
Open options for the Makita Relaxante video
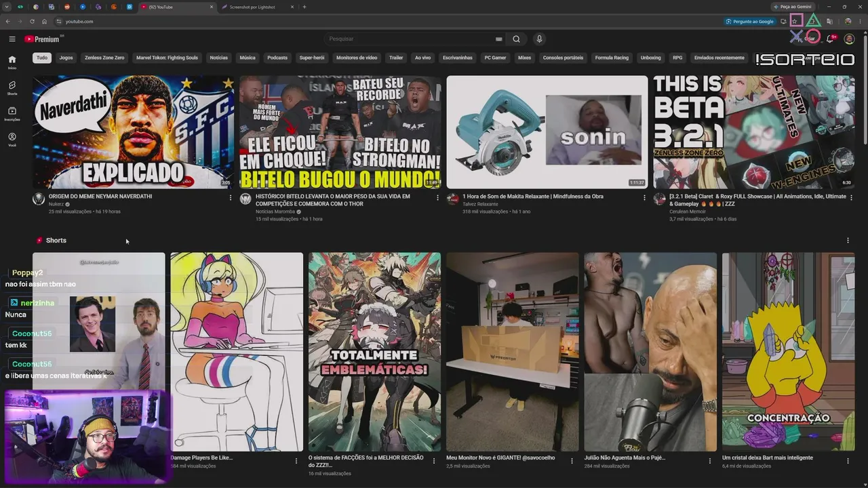(x=644, y=198)
